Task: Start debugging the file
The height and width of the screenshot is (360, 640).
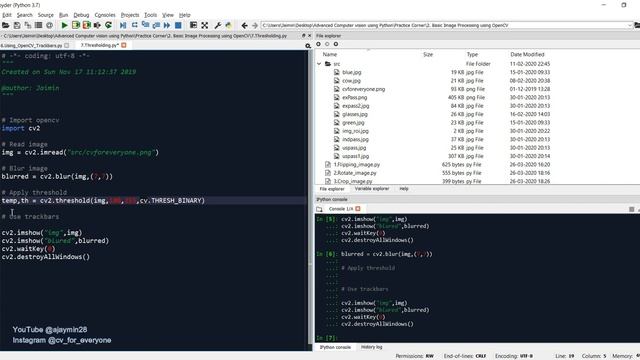Action: click(123, 25)
